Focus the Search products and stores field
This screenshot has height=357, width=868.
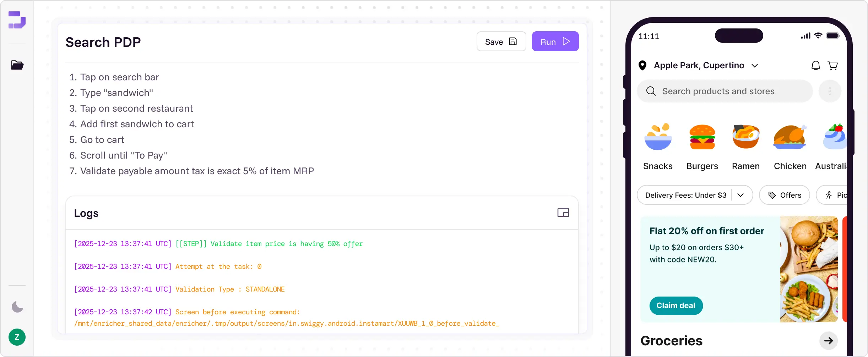tap(725, 91)
